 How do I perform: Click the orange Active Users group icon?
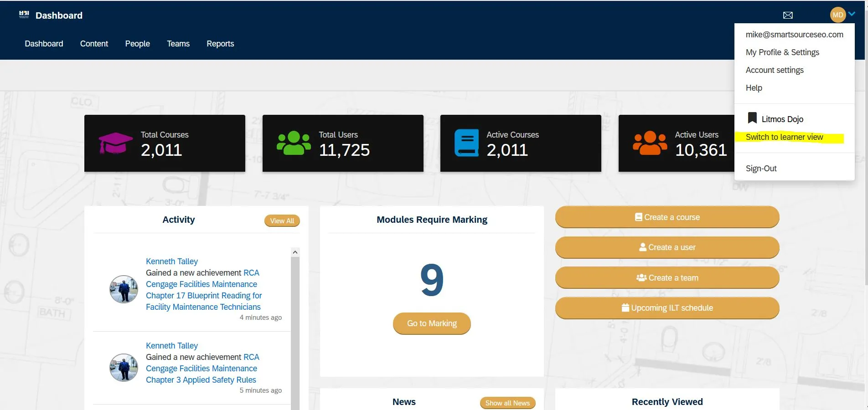650,143
